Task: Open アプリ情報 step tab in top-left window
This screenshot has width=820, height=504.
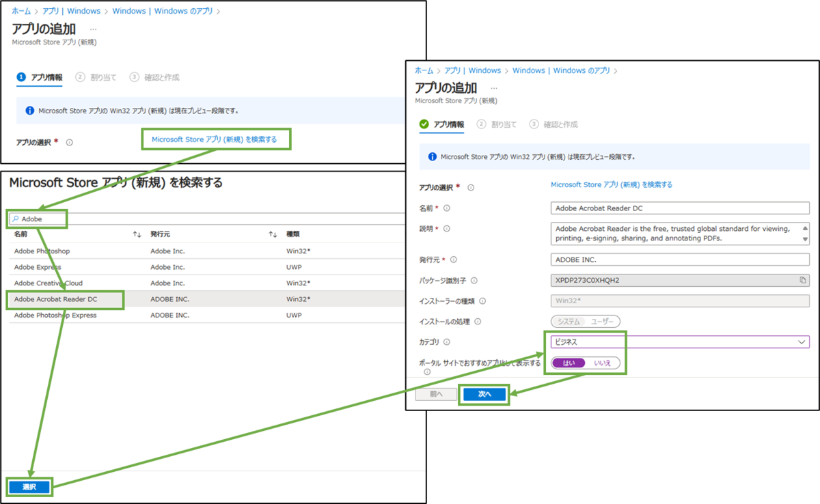Action: [40, 77]
